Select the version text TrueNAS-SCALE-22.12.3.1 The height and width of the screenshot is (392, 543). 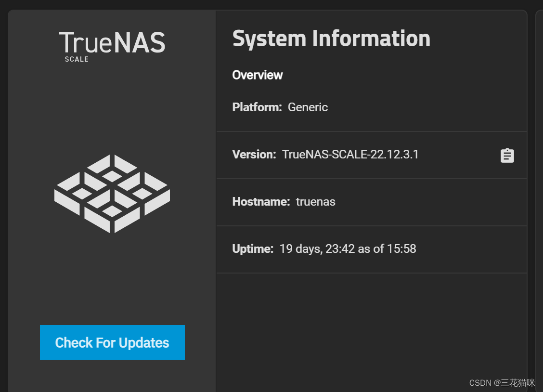[350, 155]
